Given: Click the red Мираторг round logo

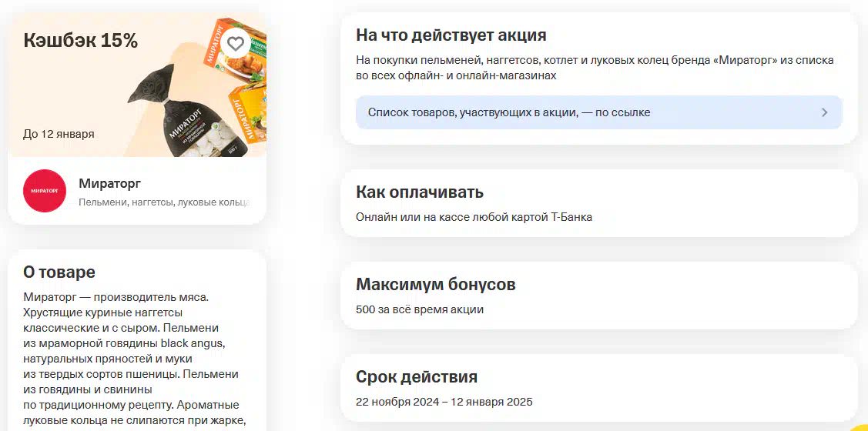Looking at the screenshot, I should point(45,190).
